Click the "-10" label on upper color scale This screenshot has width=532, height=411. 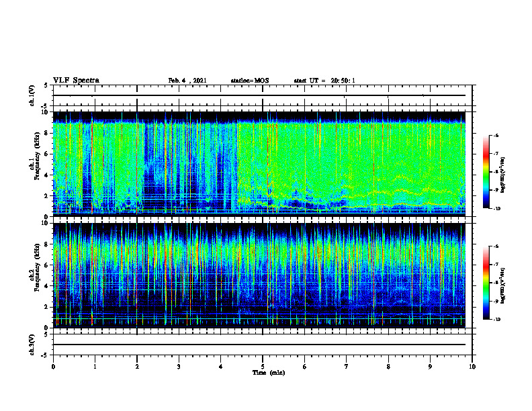(x=496, y=209)
